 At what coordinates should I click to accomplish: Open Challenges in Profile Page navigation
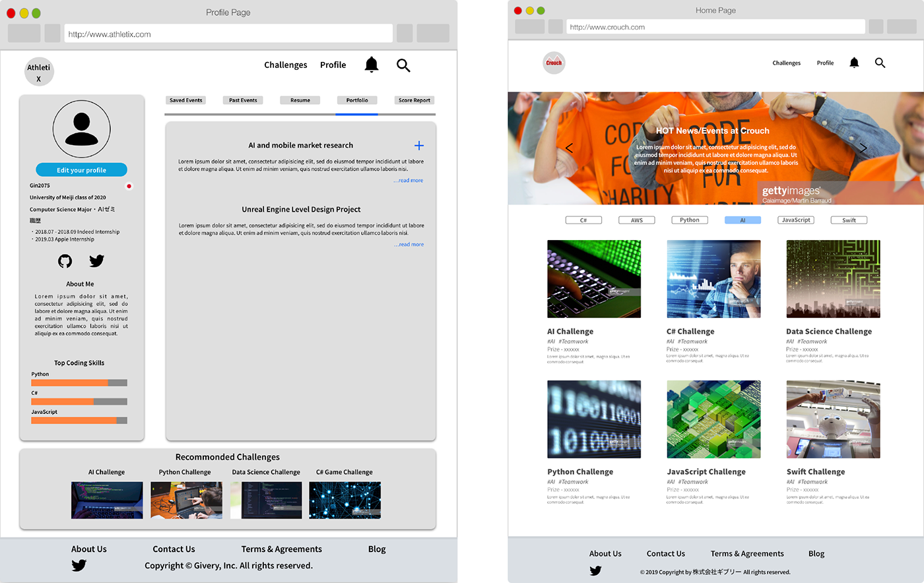(286, 65)
